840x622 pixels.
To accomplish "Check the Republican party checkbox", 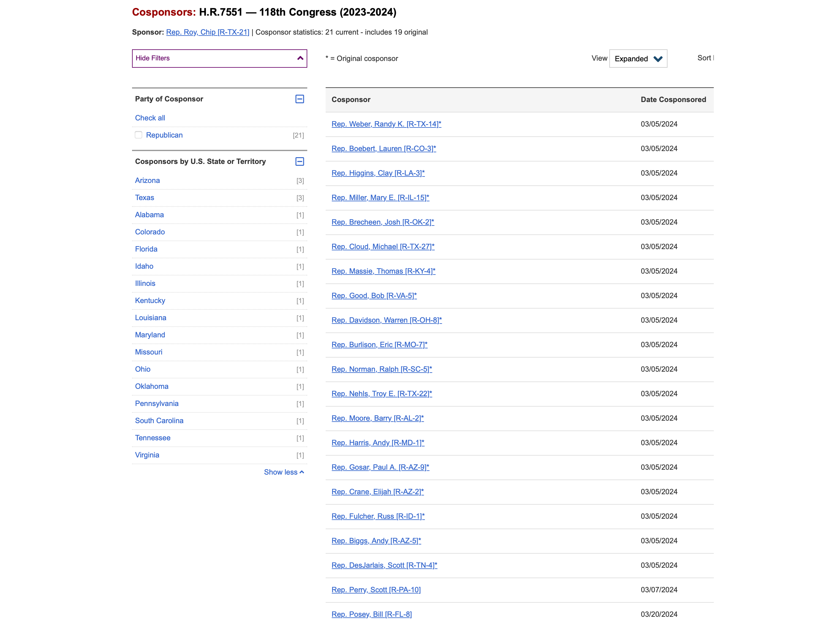I will 138,135.
